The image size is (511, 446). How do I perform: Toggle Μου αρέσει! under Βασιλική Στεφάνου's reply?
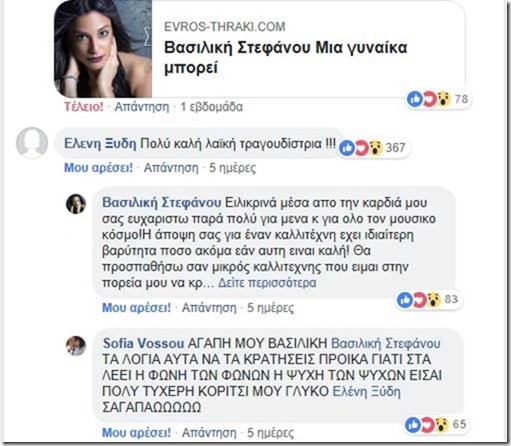pos(136,307)
